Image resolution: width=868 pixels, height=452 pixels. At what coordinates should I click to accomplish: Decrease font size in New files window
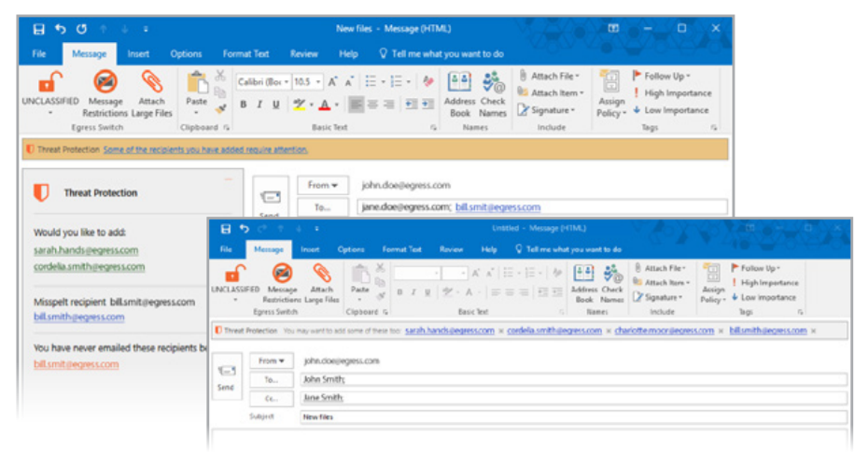point(349,82)
